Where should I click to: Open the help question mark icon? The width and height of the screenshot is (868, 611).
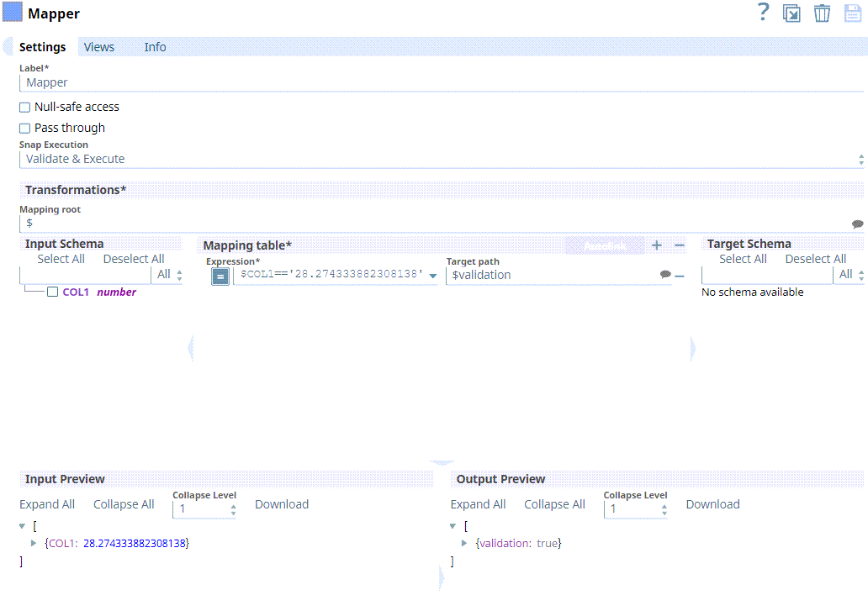click(x=763, y=13)
